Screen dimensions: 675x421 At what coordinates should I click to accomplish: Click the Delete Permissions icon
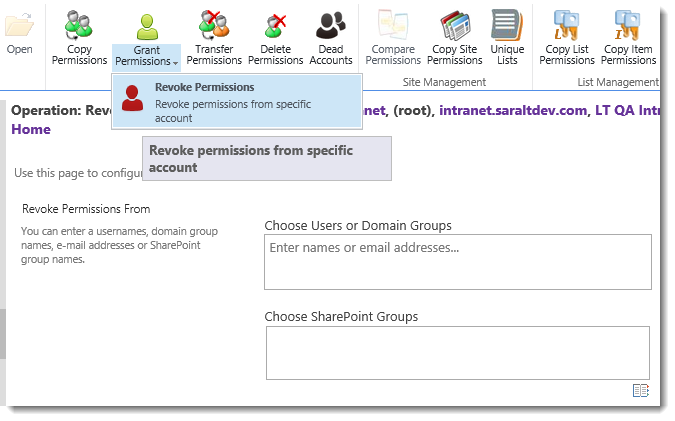276,25
